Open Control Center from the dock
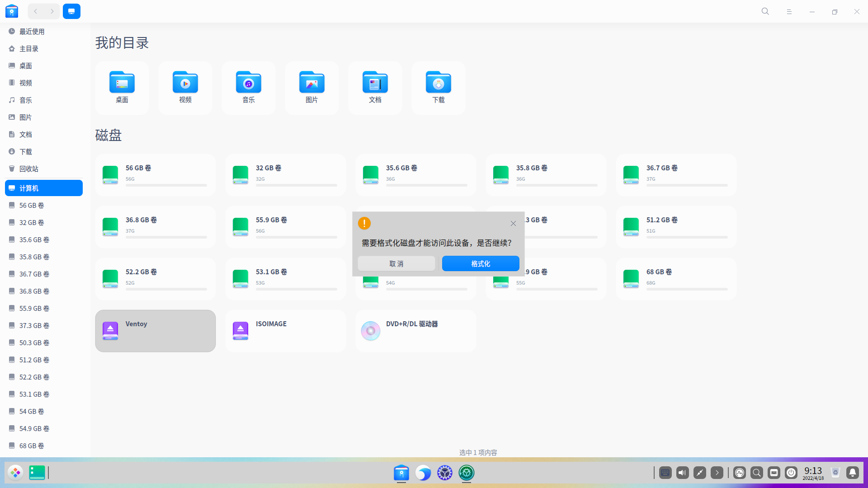The height and width of the screenshot is (488, 868). 466,473
